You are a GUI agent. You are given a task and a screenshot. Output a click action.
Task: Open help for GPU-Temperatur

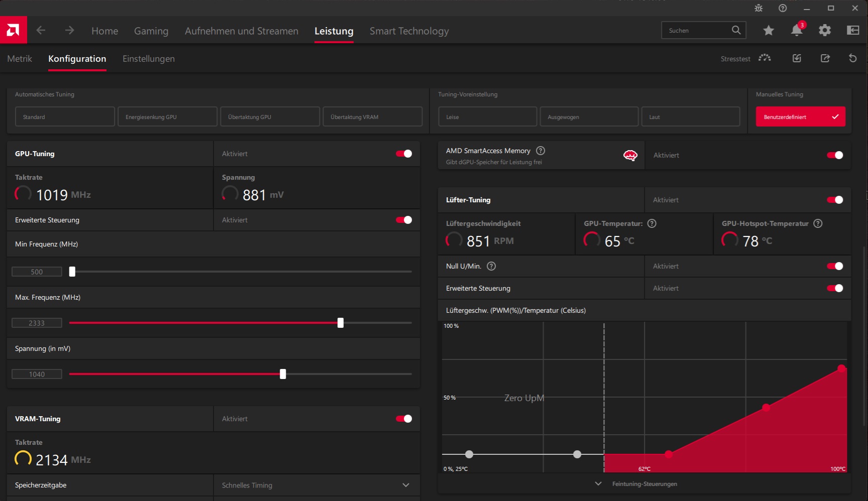(x=652, y=223)
